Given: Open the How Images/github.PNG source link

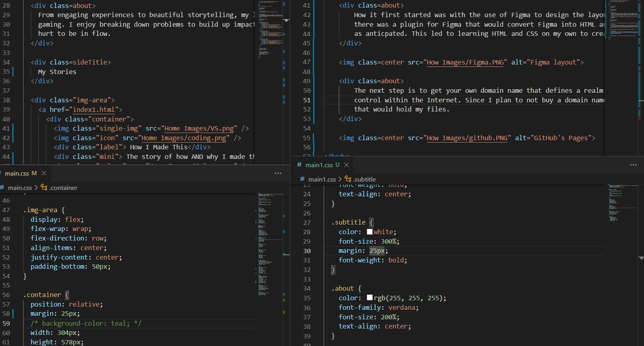Looking at the screenshot, I should coord(467,138).
